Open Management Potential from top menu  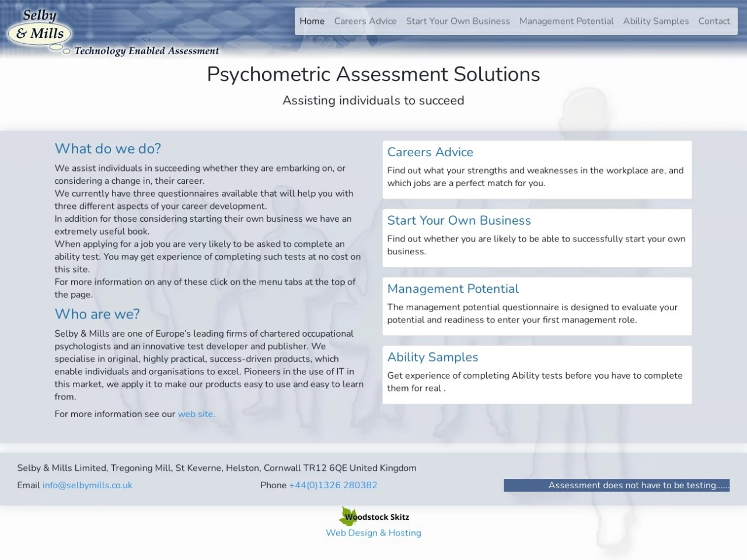click(566, 21)
